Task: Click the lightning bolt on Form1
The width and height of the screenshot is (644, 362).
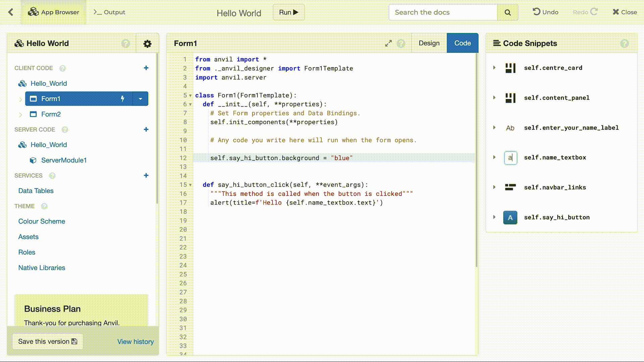Action: tap(123, 99)
